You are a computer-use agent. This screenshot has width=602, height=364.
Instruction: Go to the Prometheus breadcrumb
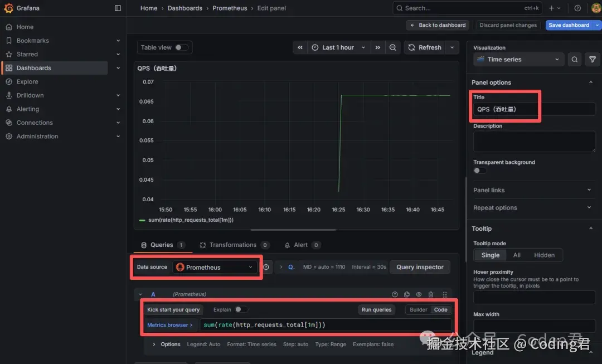click(x=230, y=8)
